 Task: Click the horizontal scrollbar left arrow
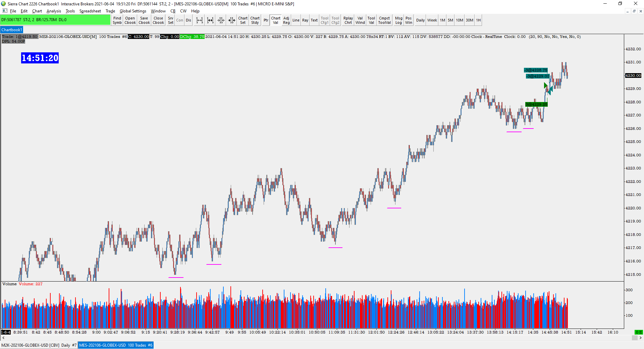[x=3, y=338]
